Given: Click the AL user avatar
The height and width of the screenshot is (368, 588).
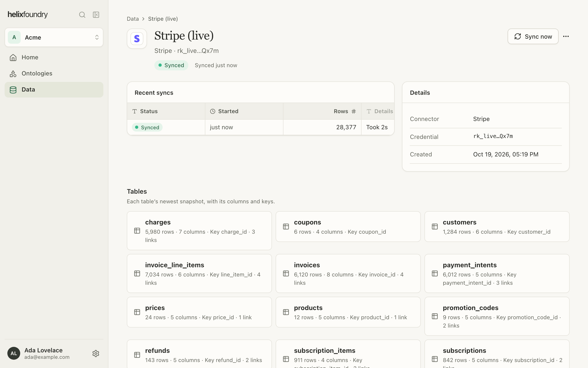Looking at the screenshot, I should pyautogui.click(x=14, y=354).
